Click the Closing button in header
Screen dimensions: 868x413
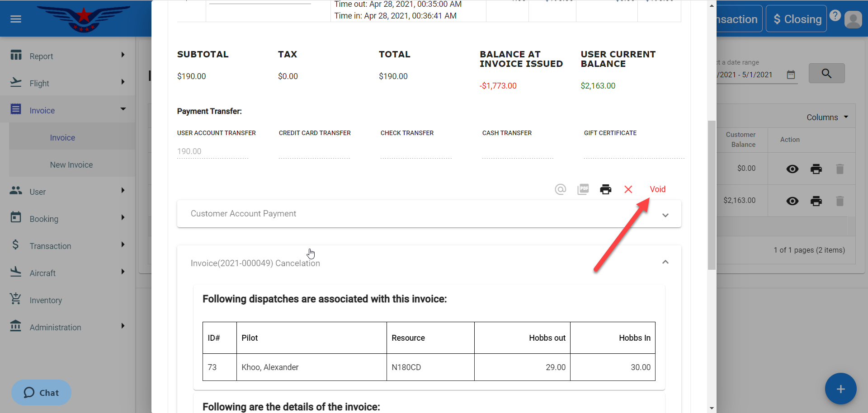[x=796, y=19]
